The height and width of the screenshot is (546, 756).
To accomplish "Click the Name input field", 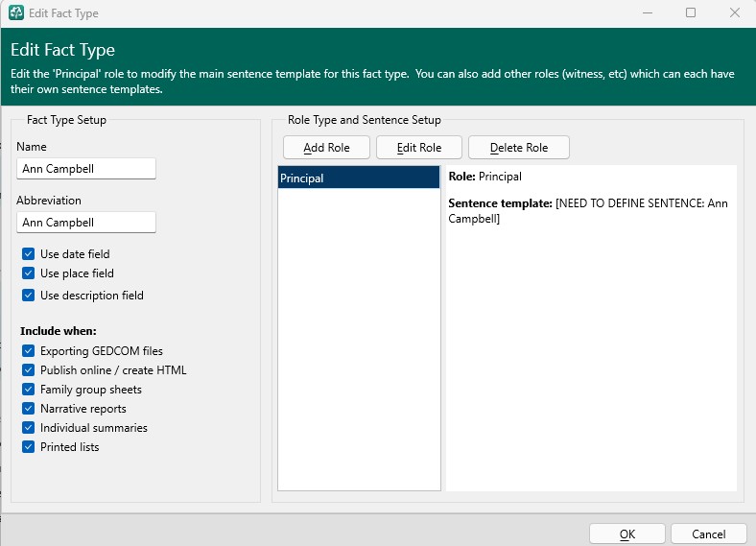I will pyautogui.click(x=86, y=169).
